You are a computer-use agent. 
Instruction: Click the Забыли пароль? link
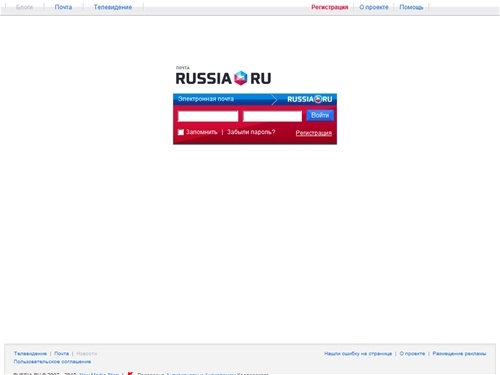tap(251, 132)
